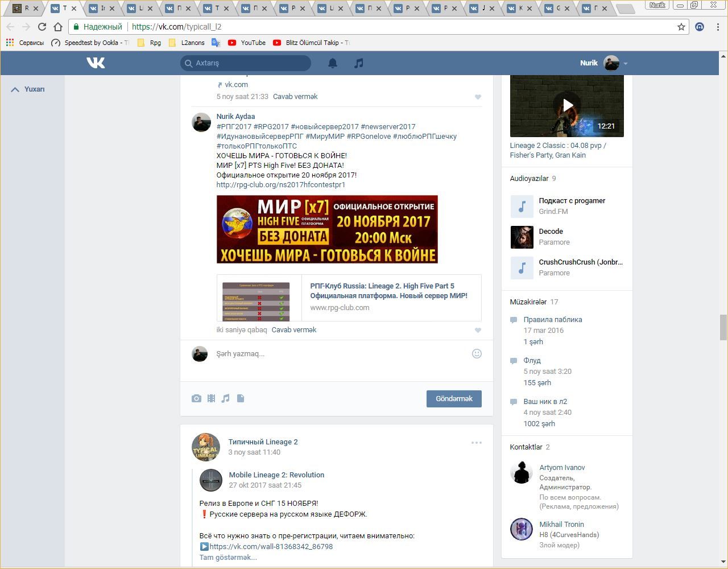
Task: Click the Şərh yazmaq comment field
Action: pos(341,353)
